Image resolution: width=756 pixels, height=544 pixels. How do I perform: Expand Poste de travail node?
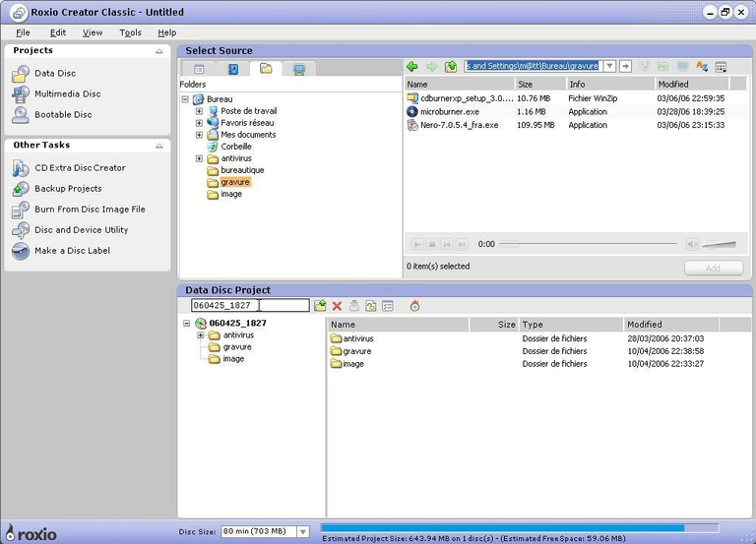point(199,111)
